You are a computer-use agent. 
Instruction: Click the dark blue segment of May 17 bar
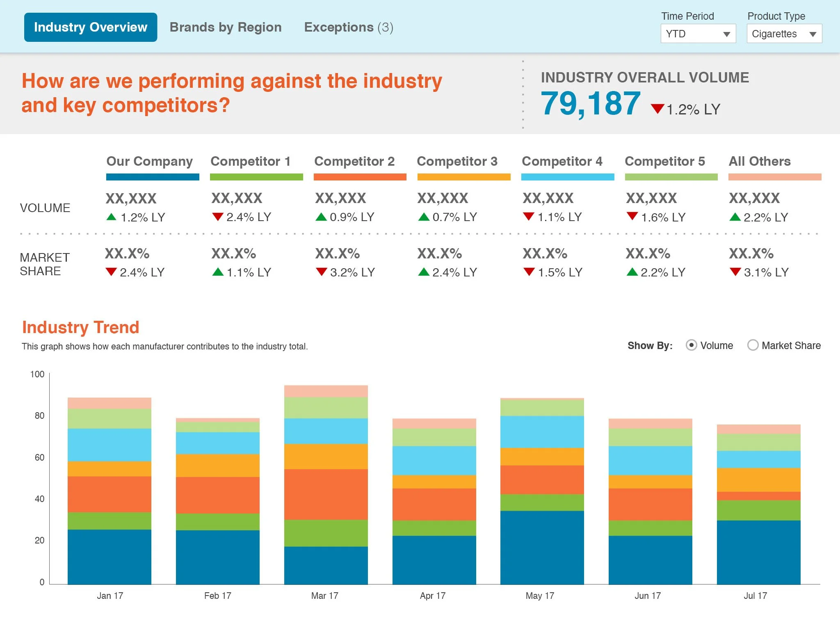tap(542, 547)
